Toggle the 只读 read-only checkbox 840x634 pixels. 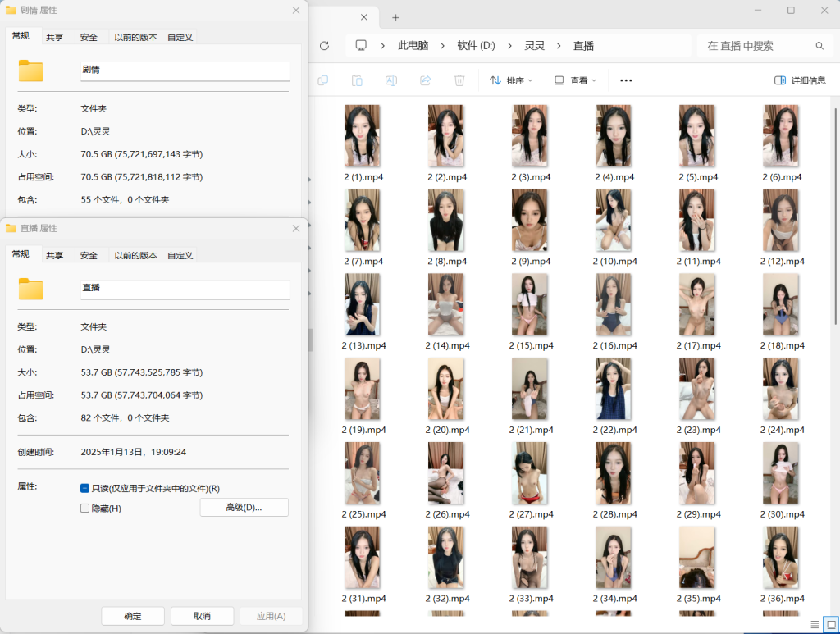tap(84, 488)
